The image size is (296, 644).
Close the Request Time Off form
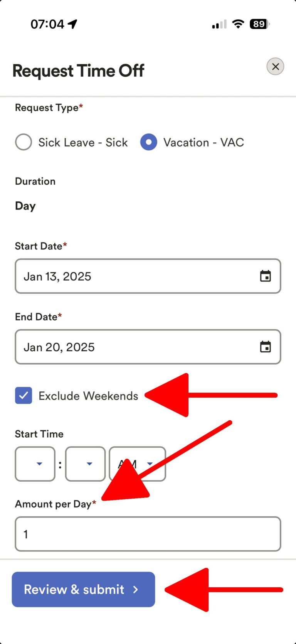click(x=275, y=67)
